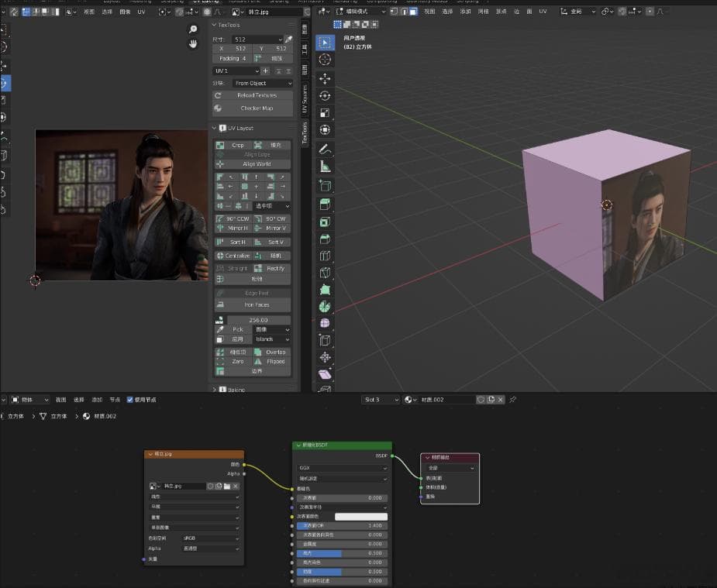The image size is (717, 588).
Task: Select the Rotate tool in 3D viewport
Action: 325,95
